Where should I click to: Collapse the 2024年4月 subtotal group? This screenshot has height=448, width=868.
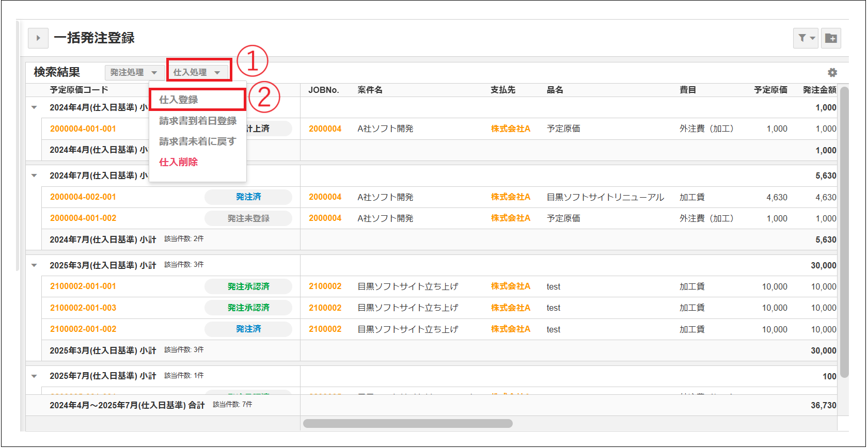click(x=34, y=107)
